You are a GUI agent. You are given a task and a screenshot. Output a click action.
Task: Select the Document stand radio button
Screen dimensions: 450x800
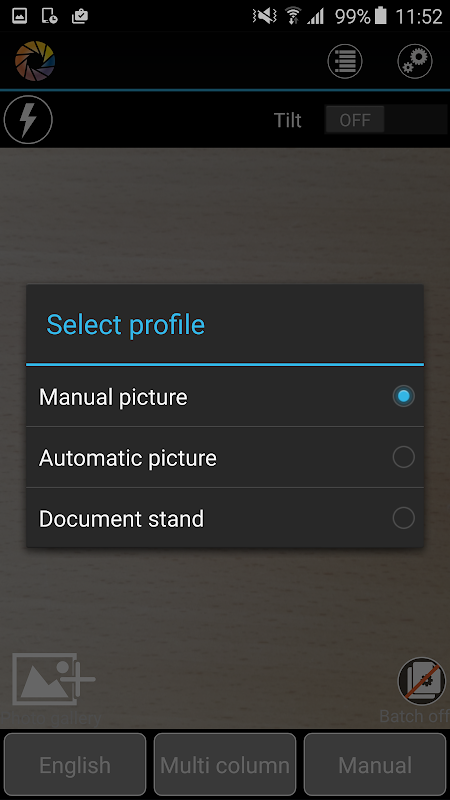click(404, 518)
